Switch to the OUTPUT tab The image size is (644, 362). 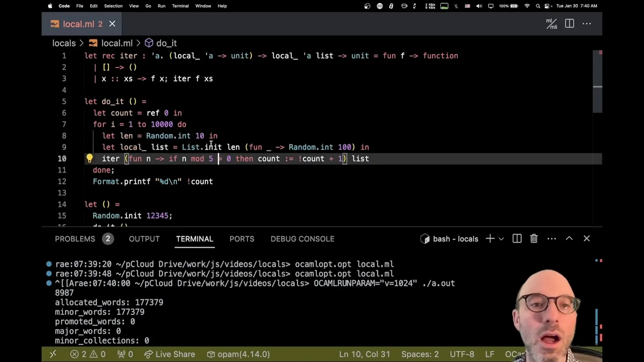[x=144, y=239]
